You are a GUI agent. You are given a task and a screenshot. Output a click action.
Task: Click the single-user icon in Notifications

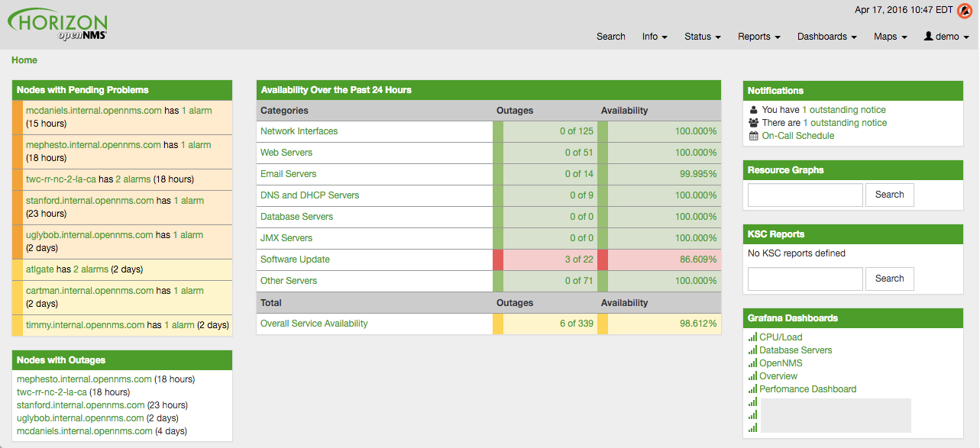[x=754, y=110]
